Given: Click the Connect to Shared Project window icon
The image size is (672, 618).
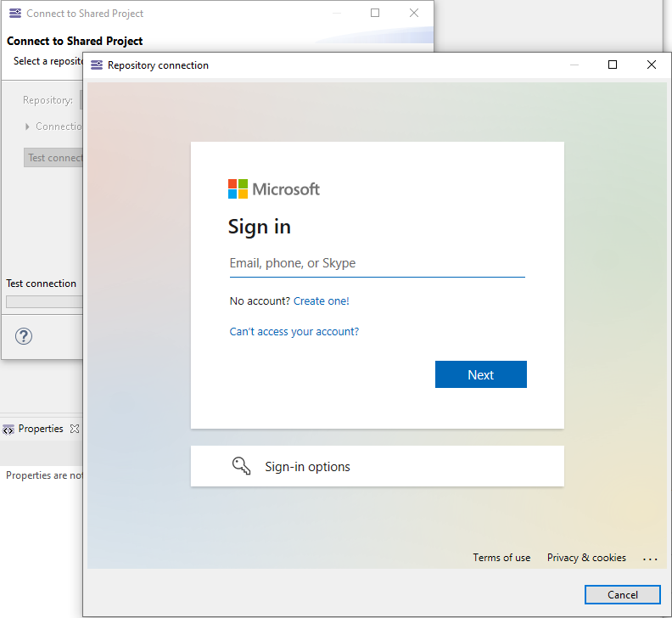Looking at the screenshot, I should pos(15,14).
